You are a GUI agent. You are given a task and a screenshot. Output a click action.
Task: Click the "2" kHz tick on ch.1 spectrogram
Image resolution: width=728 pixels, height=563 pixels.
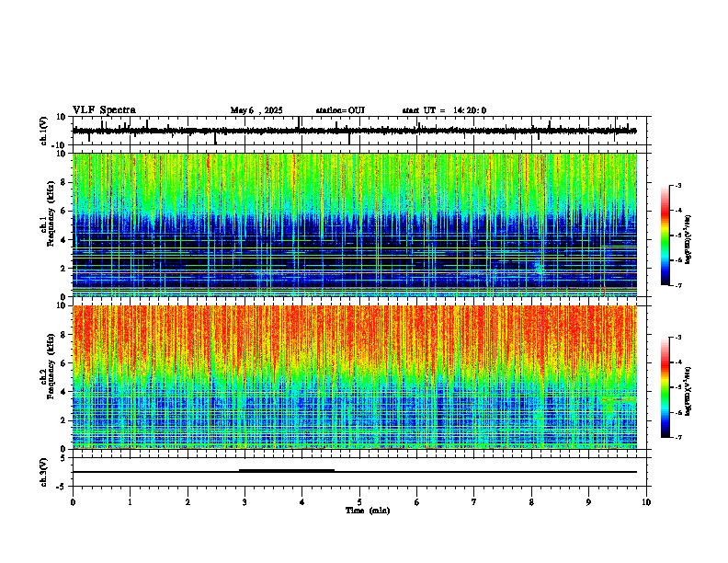point(64,268)
